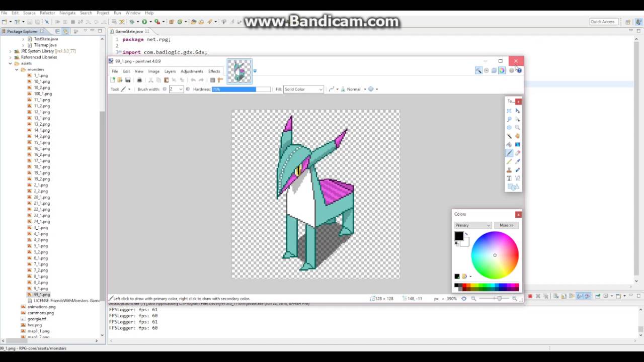Viewport: 644px width, 362px height.
Task: Select the Shapes tool
Action: [x=513, y=187]
